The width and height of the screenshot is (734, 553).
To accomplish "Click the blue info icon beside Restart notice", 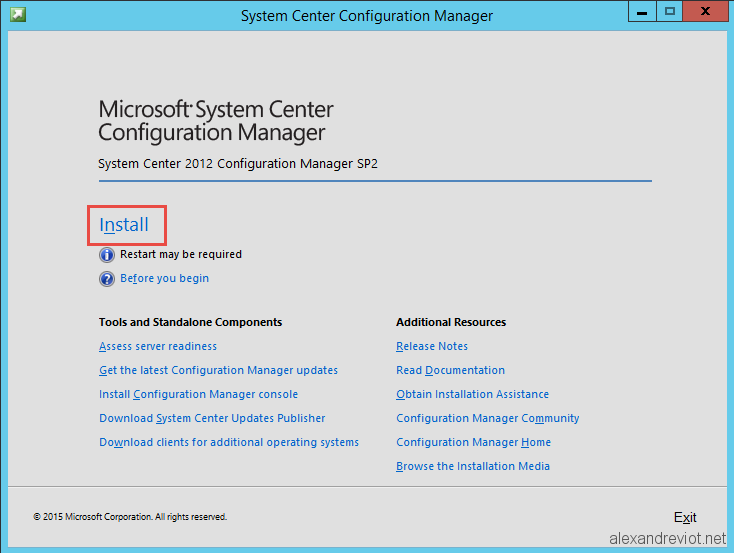I will tap(107, 255).
